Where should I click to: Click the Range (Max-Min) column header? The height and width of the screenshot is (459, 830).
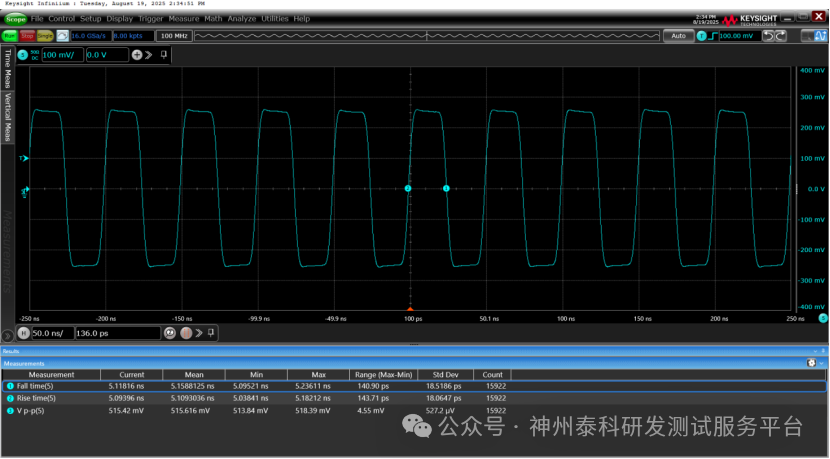[383, 375]
